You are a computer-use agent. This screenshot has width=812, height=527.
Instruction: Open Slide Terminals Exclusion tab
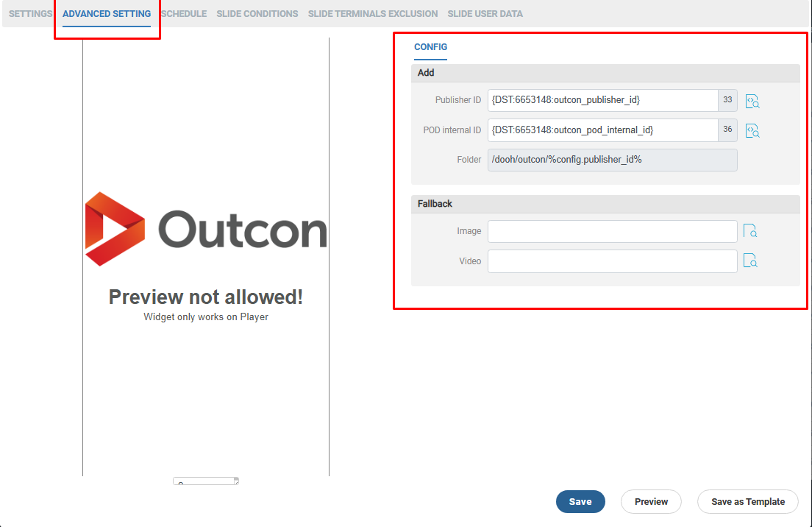point(373,14)
